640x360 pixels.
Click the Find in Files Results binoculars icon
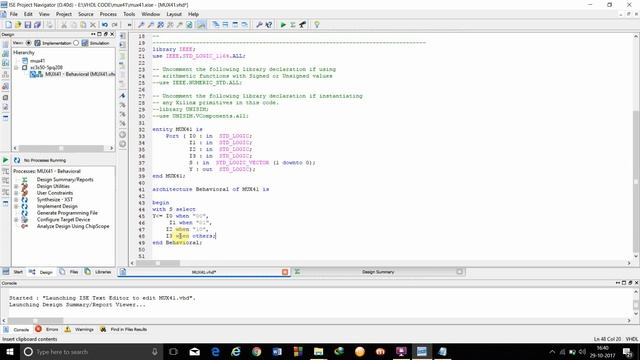coord(103,329)
